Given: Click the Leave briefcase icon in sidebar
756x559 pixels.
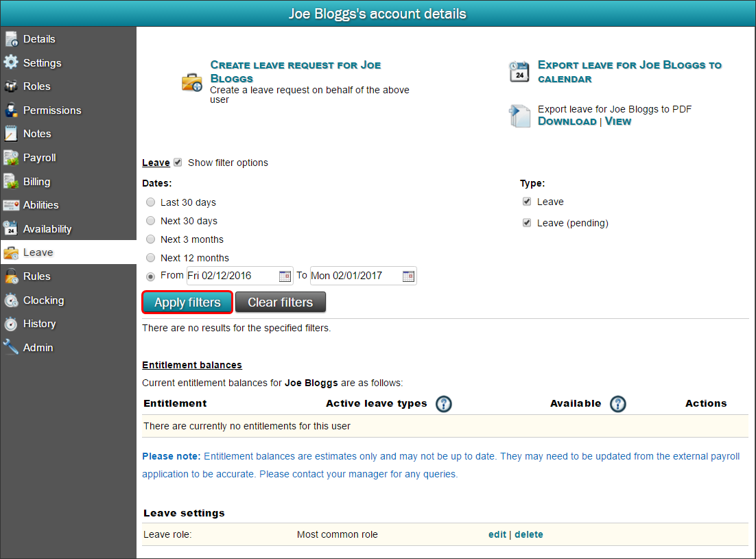Looking at the screenshot, I should pos(11,252).
